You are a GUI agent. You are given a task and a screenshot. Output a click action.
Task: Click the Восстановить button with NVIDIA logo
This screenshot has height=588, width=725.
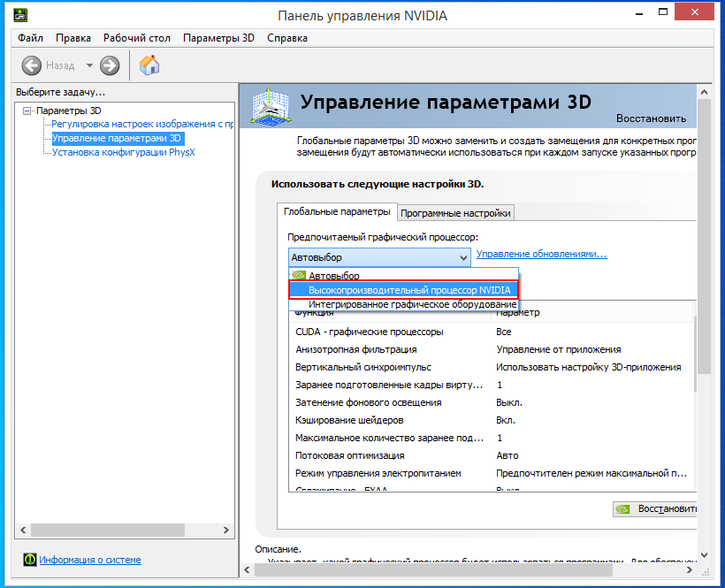[655, 509]
